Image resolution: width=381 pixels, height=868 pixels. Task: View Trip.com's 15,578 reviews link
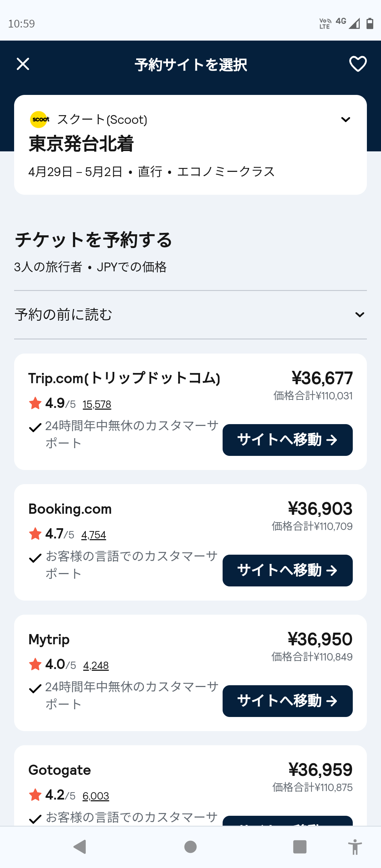click(x=97, y=404)
